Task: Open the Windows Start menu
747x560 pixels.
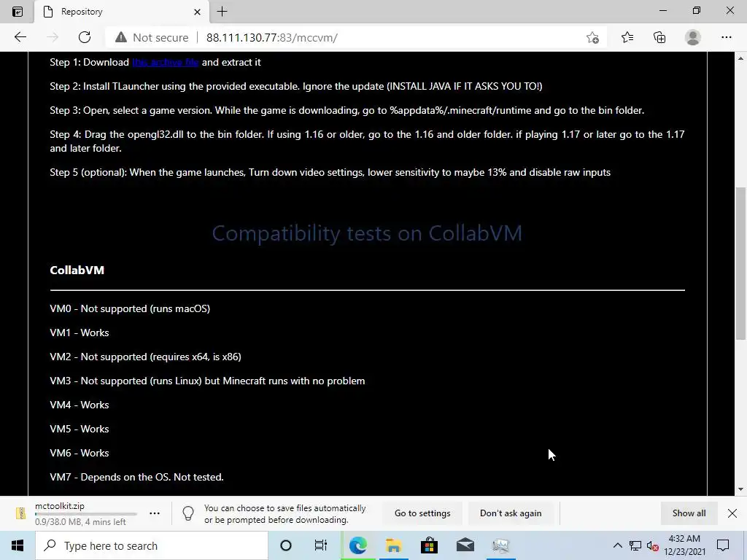Action: click(18, 545)
